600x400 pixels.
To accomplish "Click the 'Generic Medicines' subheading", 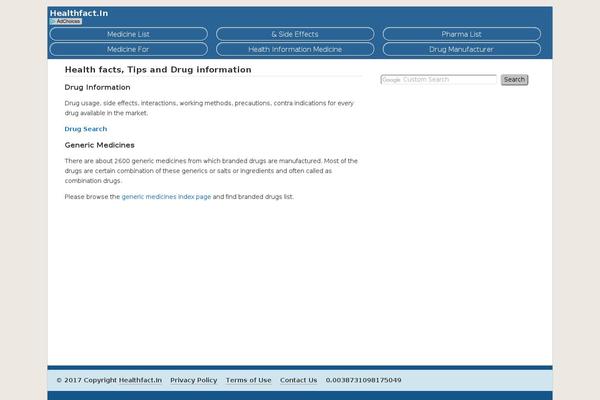I will click(99, 145).
